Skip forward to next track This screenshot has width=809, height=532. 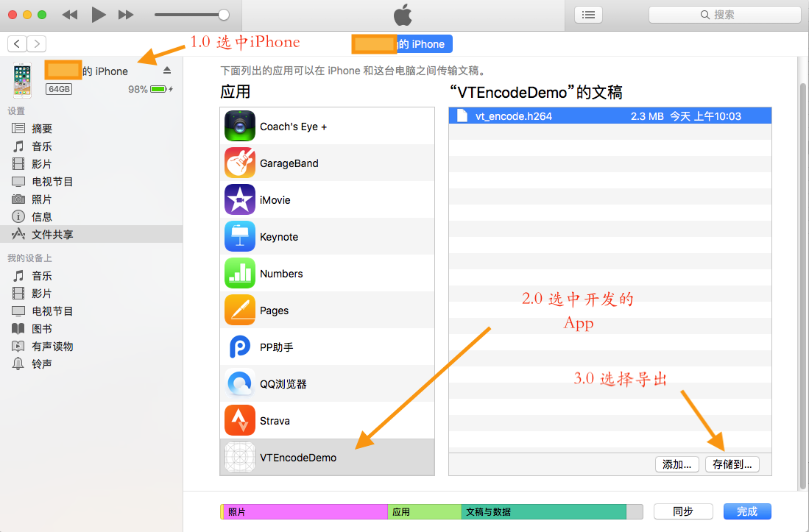coord(126,15)
